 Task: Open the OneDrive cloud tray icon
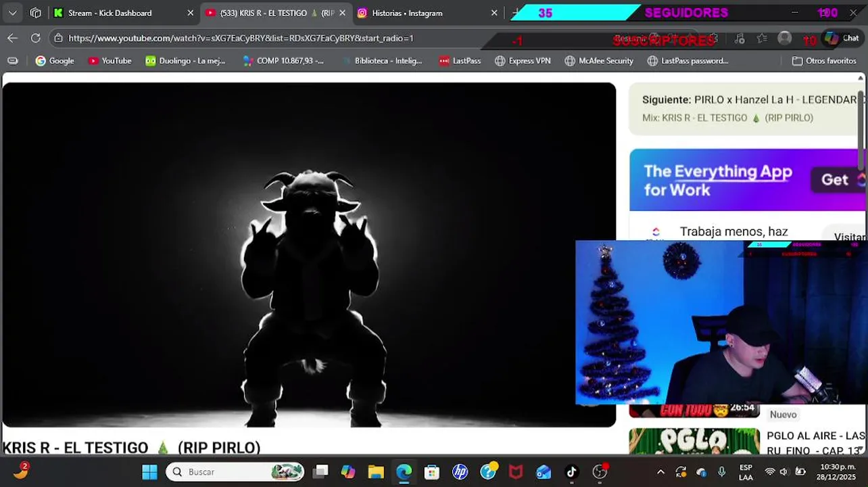(702, 472)
